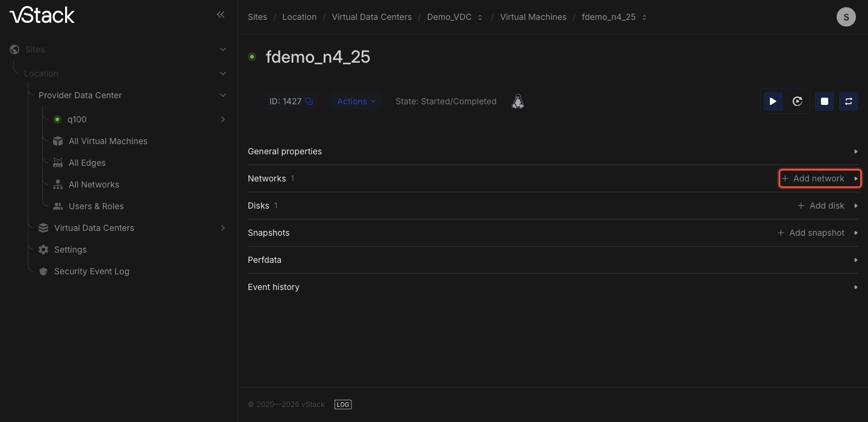Open Virtual Machines breadcrumb link
868x422 pixels.
coord(533,17)
